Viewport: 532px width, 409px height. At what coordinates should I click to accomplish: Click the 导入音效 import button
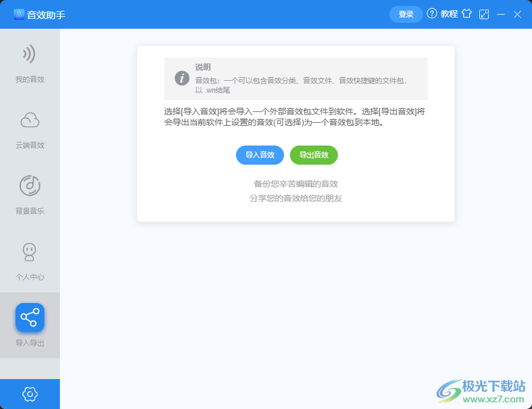pyautogui.click(x=259, y=155)
